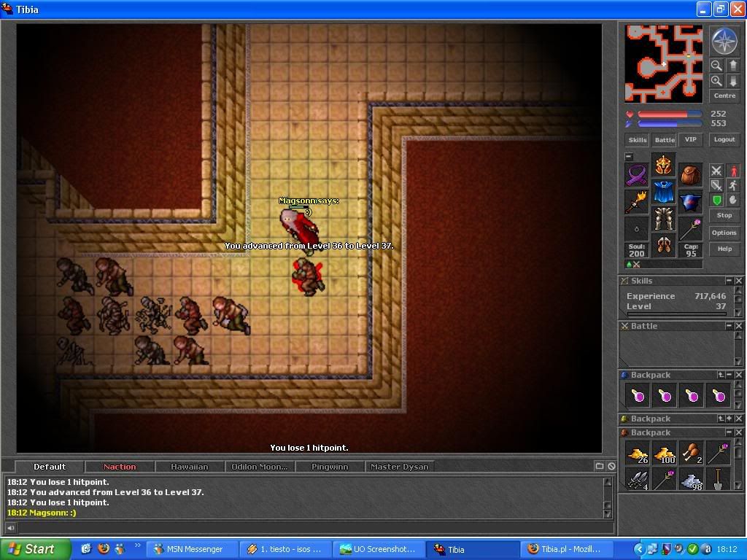
Task: Click the empty ring slot
Action: tap(636, 228)
